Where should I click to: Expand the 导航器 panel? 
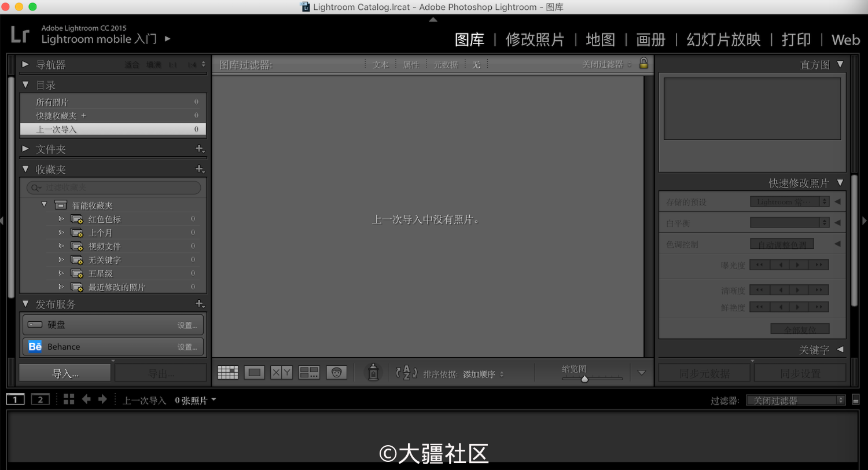[25, 64]
